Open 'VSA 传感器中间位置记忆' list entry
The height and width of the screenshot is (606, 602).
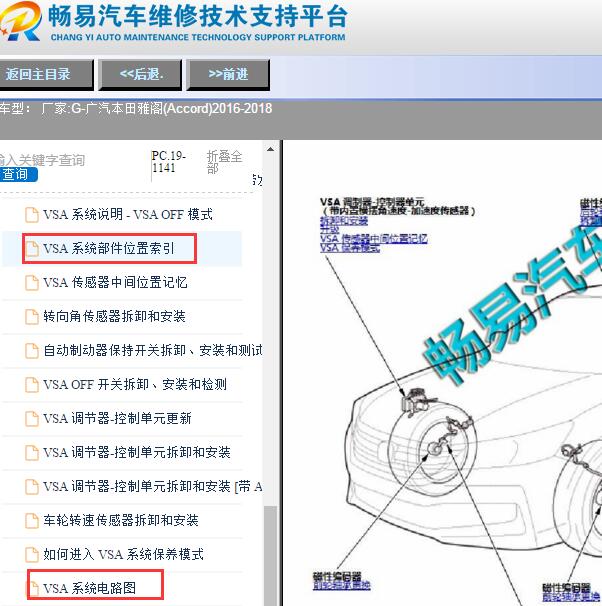(115, 282)
